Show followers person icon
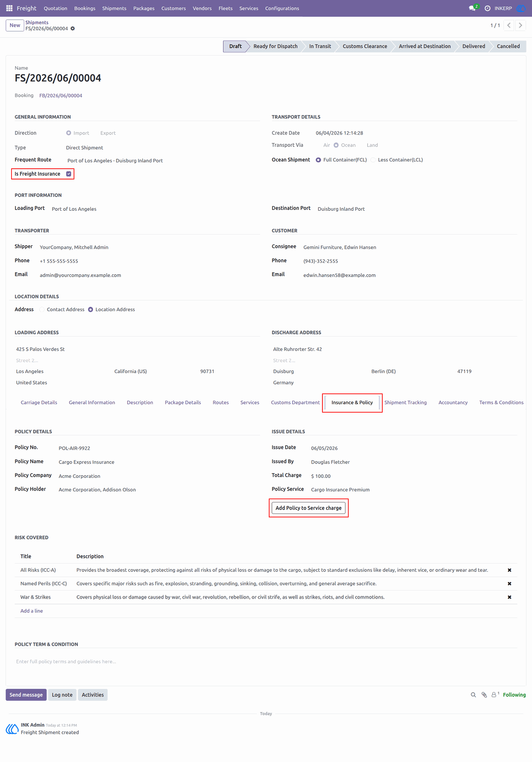 (495, 695)
